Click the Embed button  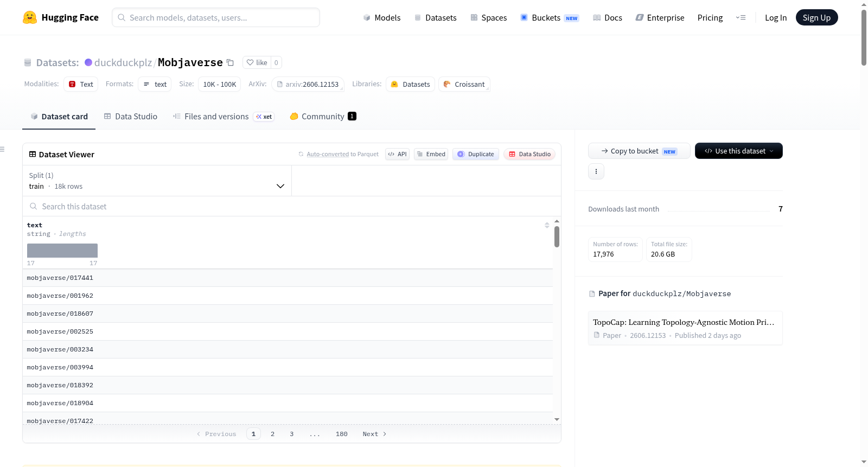tap(431, 154)
